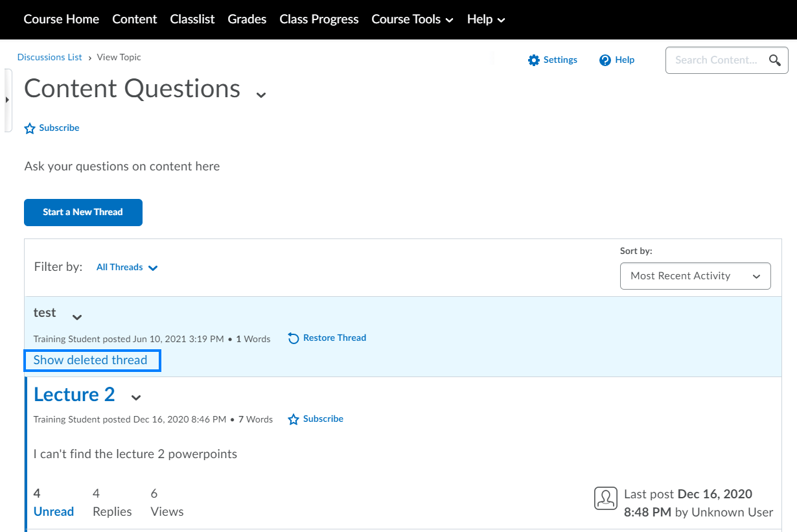Click the Restore Thread circular arrow icon

coord(293,338)
